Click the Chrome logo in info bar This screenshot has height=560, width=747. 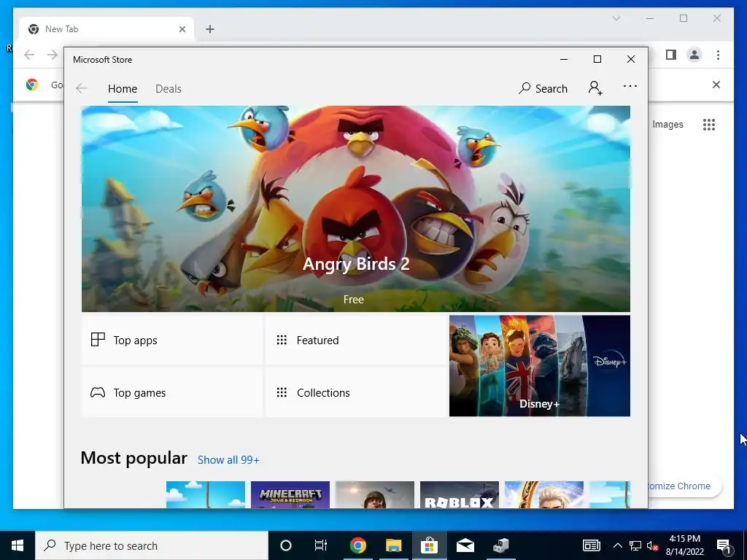[x=32, y=85]
